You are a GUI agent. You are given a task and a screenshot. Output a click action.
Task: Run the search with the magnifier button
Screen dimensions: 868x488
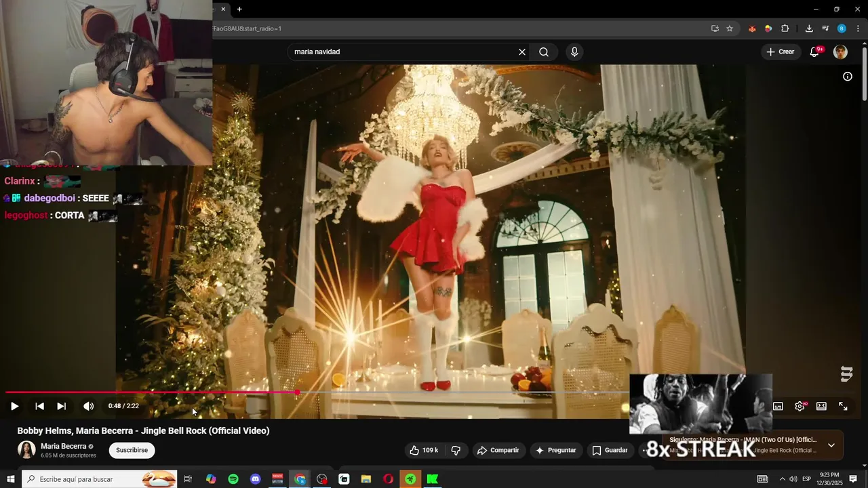tap(544, 52)
